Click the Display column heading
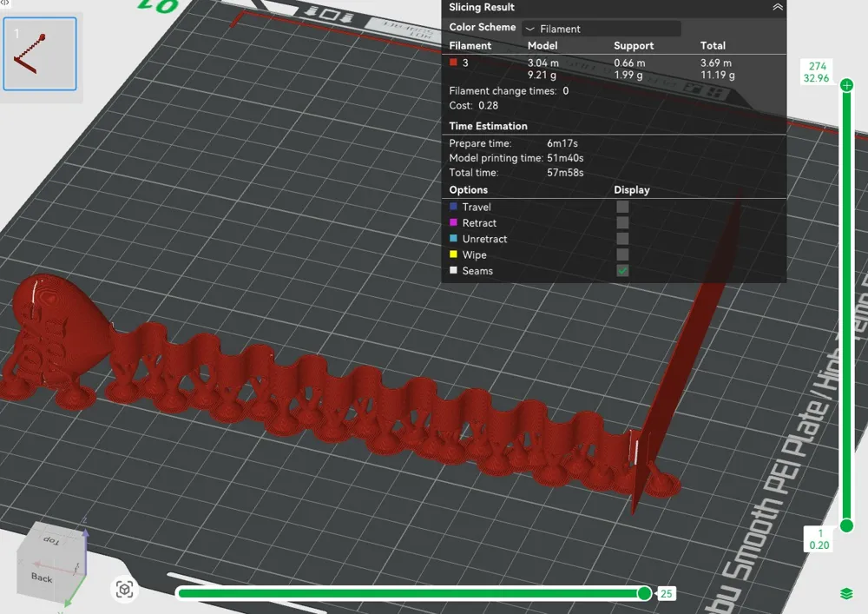This screenshot has height=614, width=868. tap(632, 190)
